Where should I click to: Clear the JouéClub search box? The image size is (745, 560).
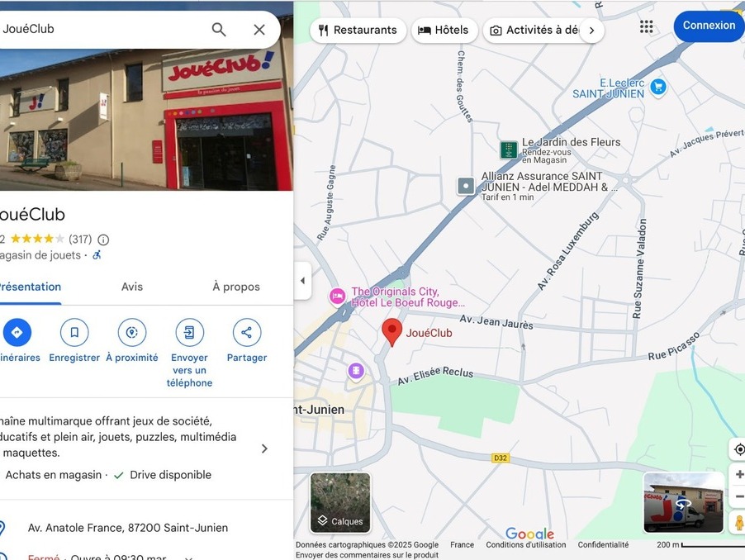[x=259, y=30]
